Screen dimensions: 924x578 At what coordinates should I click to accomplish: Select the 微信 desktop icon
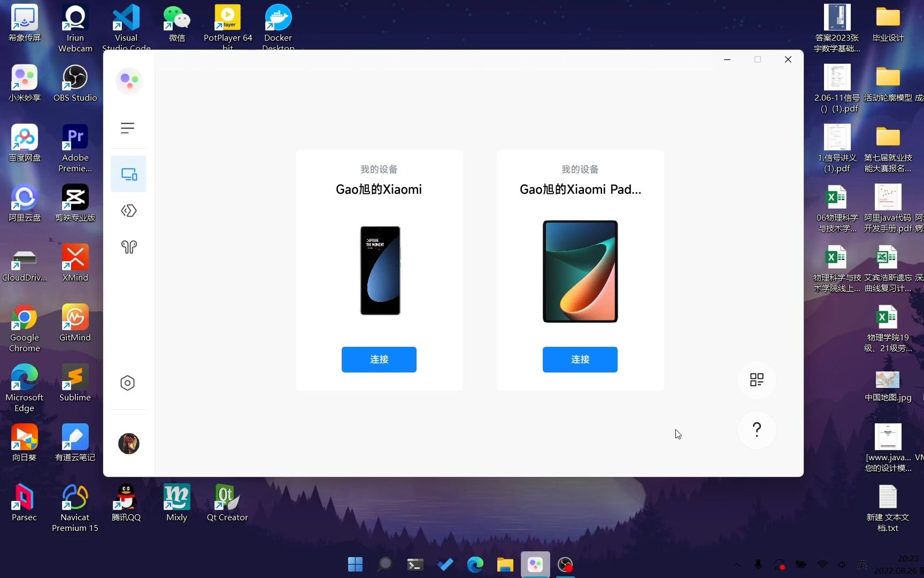click(x=177, y=24)
